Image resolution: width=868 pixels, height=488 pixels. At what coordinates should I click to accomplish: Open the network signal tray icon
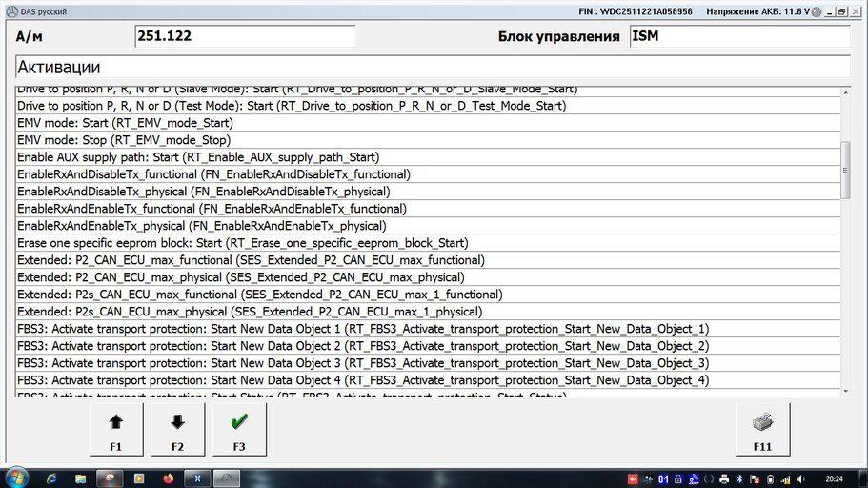[785, 479]
